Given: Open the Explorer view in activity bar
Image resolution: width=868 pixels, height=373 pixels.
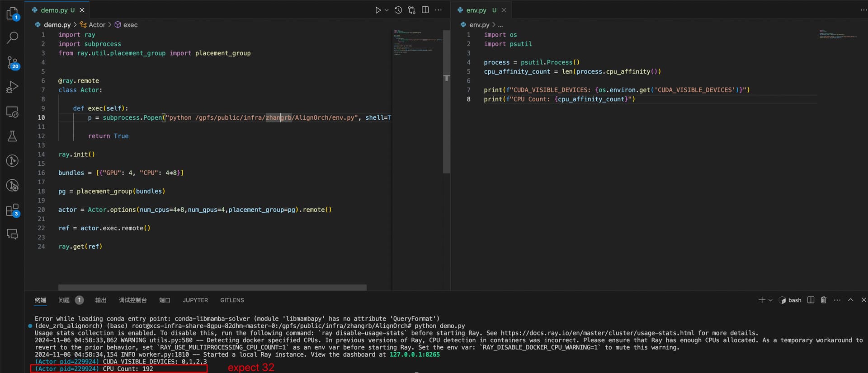Looking at the screenshot, I should coord(12,14).
